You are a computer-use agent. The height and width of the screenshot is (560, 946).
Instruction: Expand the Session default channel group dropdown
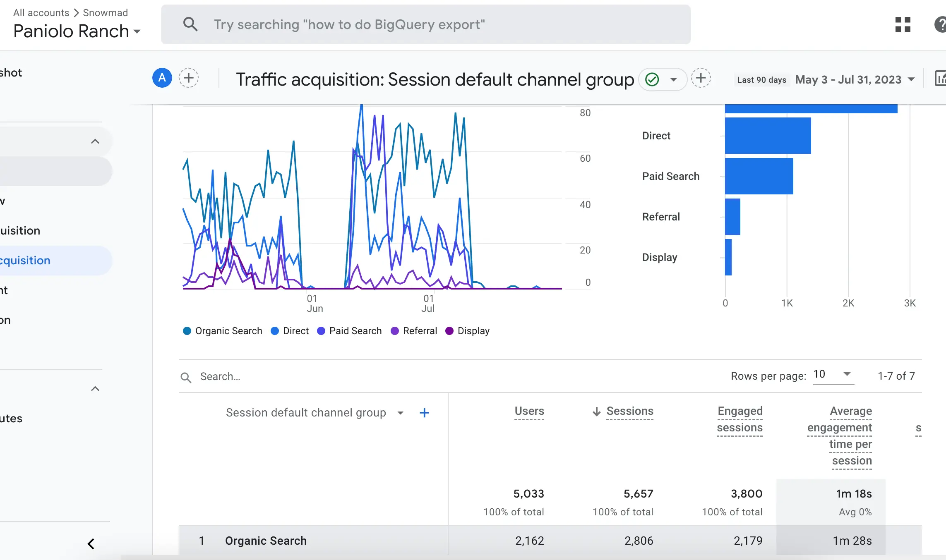click(400, 412)
